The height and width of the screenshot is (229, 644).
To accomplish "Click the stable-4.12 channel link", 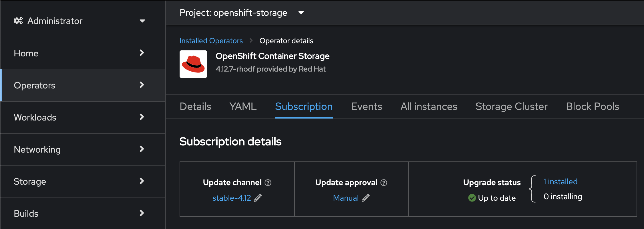I will tap(232, 198).
